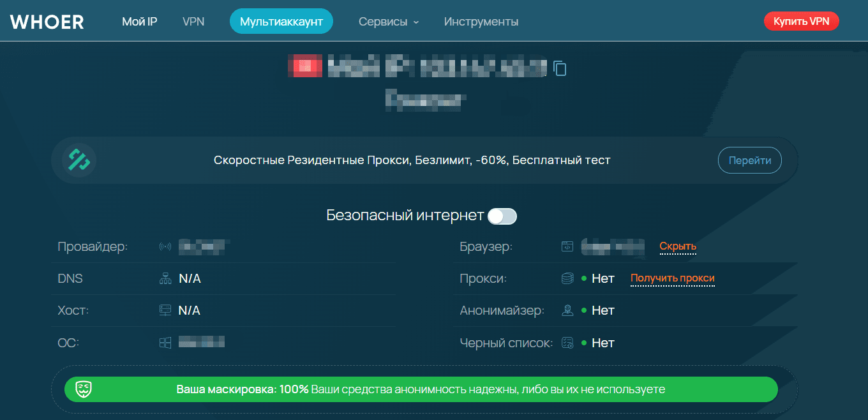Click the Перейти button in banner
Screen dimensions: 868x420
click(x=749, y=160)
